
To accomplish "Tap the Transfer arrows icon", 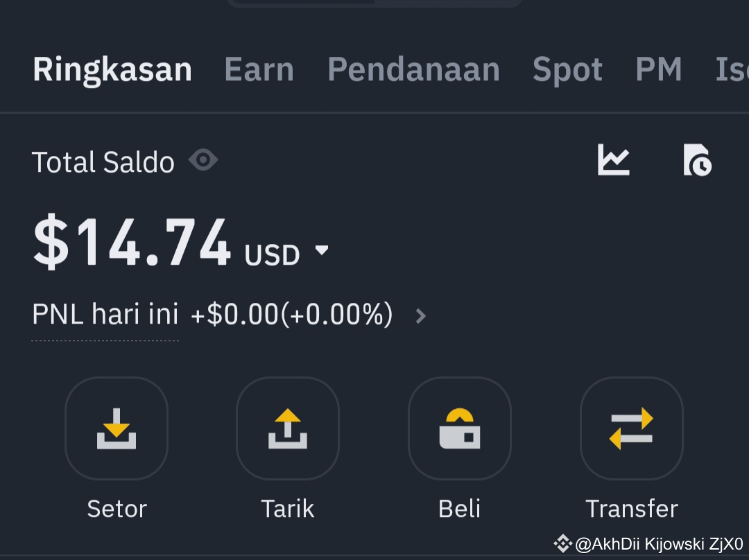I will tap(632, 428).
